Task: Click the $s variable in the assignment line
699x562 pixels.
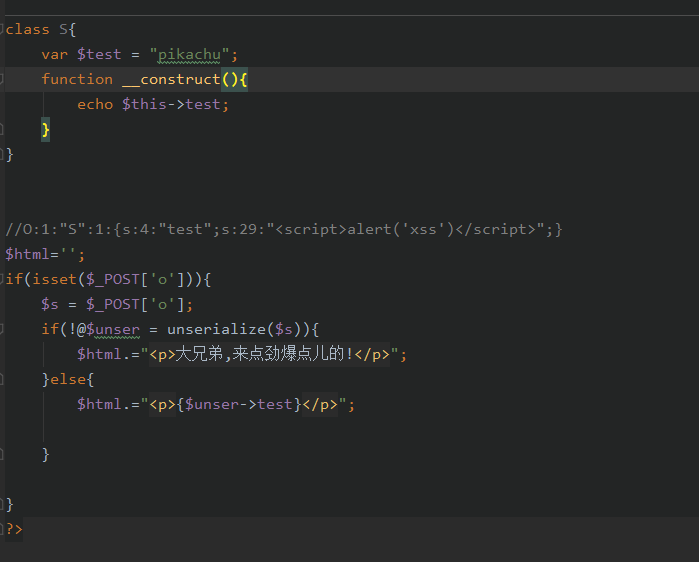Action: click(x=50, y=304)
